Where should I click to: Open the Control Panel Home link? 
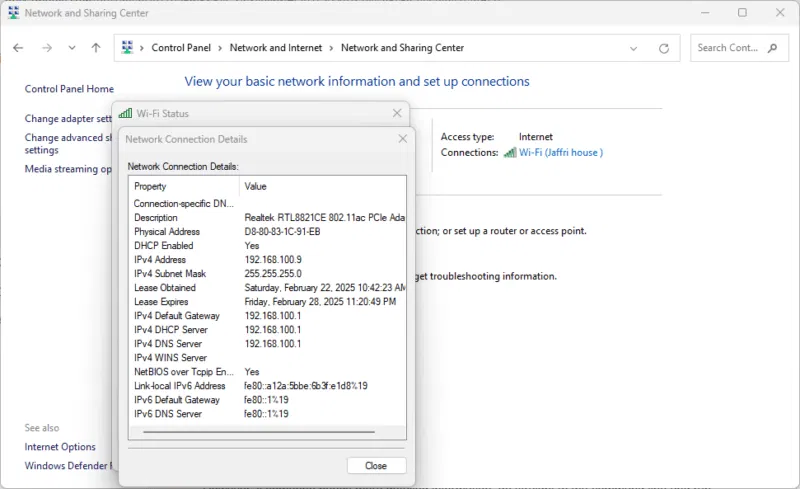click(x=69, y=89)
